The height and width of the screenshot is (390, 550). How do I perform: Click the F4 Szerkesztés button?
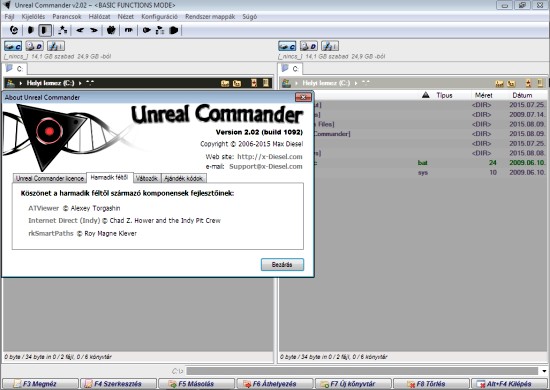coord(118,384)
